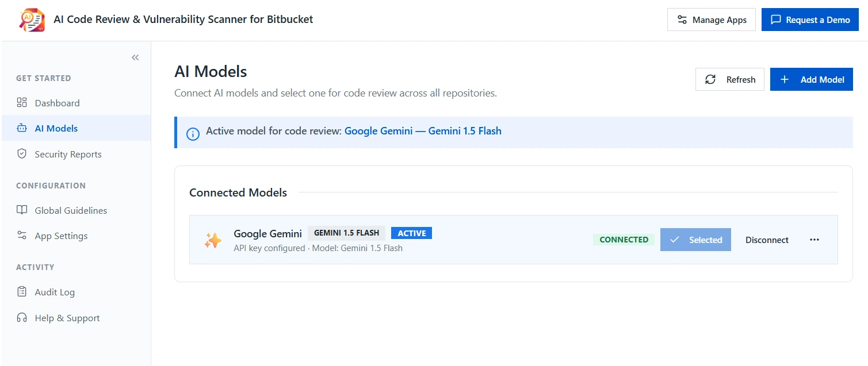Image resolution: width=868 pixels, height=366 pixels.
Task: Click the Global Guidelines book icon
Action: point(22,210)
